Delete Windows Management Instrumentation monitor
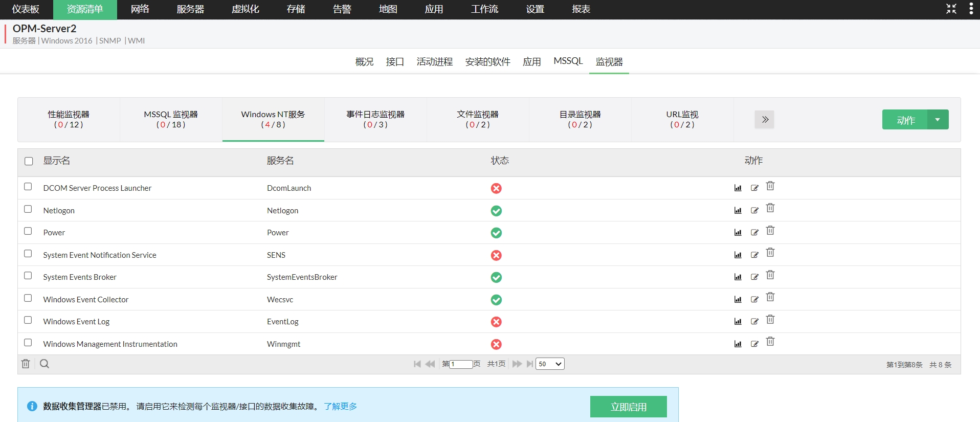Screen dimensions: 980x422 point(770,342)
